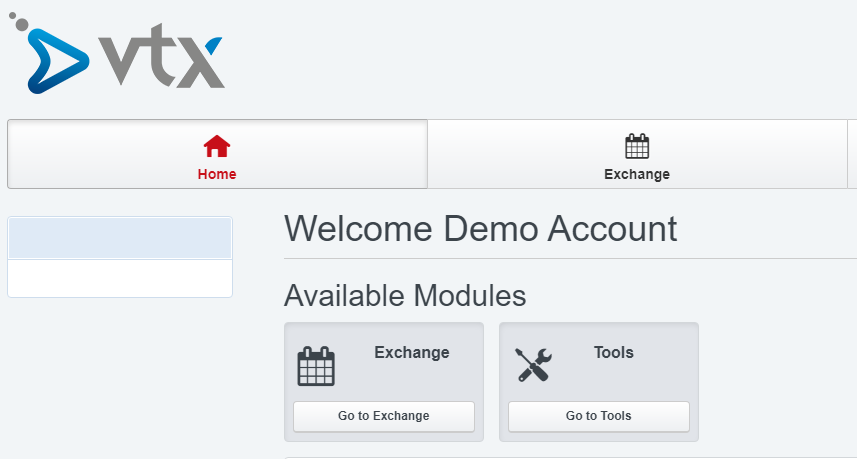Click the calendar icon on the Exchange module card
Screen dimensions: 857x459
pos(316,366)
